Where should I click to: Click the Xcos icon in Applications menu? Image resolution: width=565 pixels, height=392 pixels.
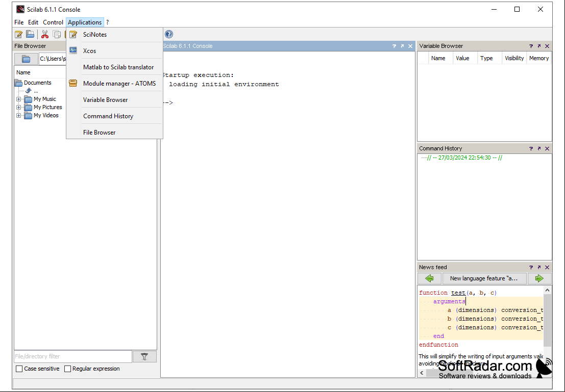point(73,50)
